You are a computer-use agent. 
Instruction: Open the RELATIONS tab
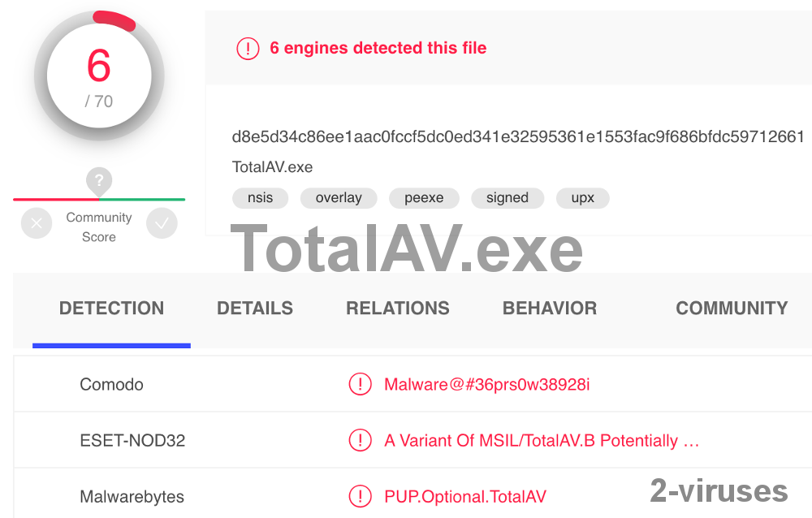click(x=398, y=309)
